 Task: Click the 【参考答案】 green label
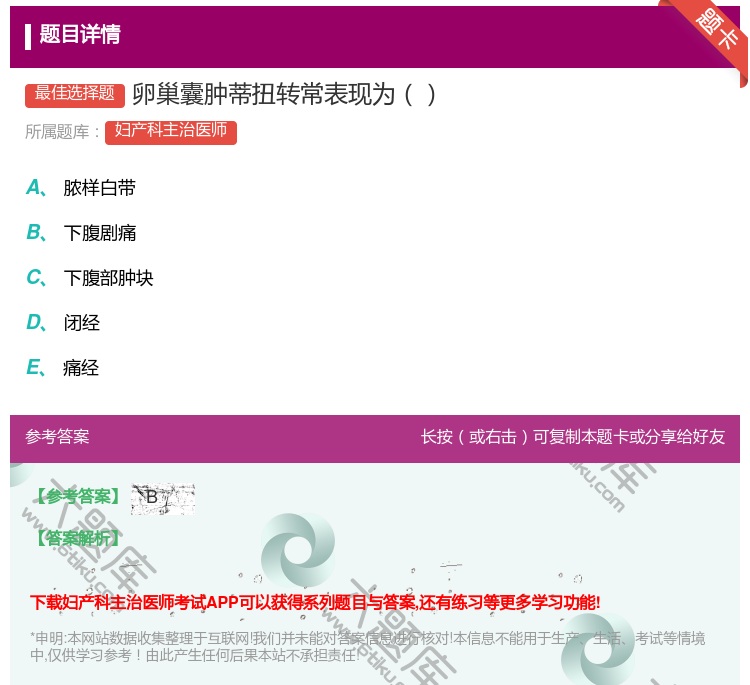coord(79,497)
